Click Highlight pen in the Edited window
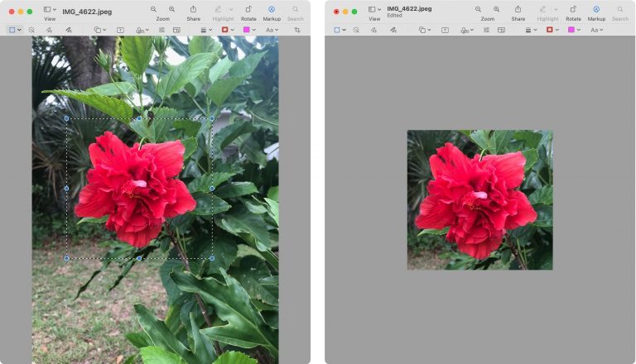This screenshot has height=364, width=636. [x=542, y=9]
